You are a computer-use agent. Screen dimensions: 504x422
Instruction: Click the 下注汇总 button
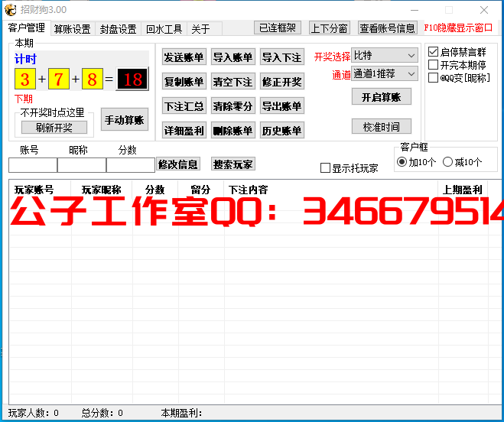pos(184,106)
